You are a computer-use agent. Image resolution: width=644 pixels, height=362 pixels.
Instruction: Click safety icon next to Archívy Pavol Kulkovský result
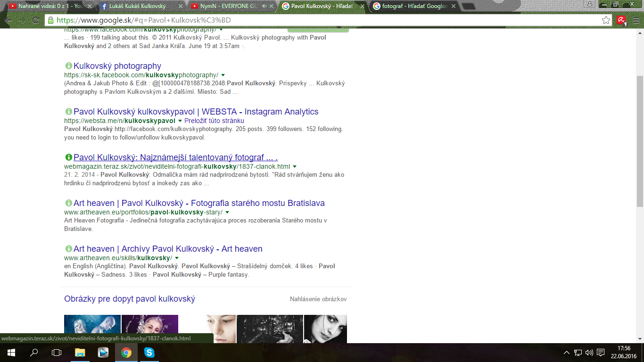coord(68,249)
